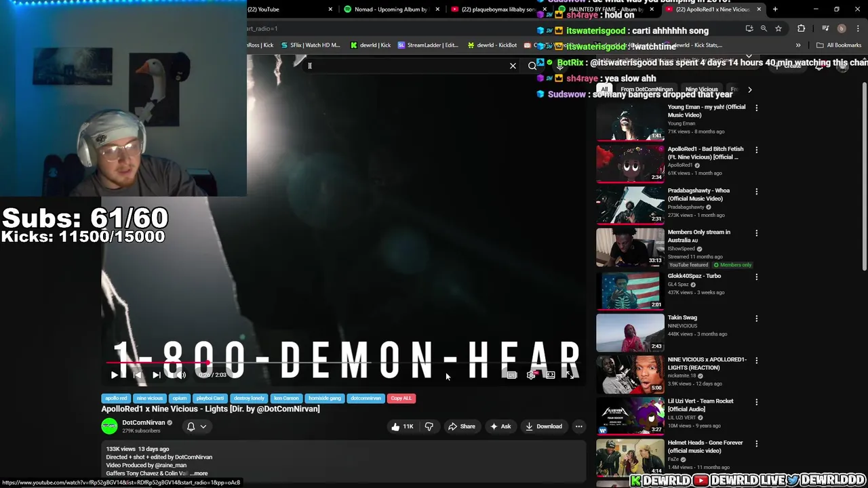Show more filter chips with right arrow
868x488 pixels.
[x=749, y=89]
